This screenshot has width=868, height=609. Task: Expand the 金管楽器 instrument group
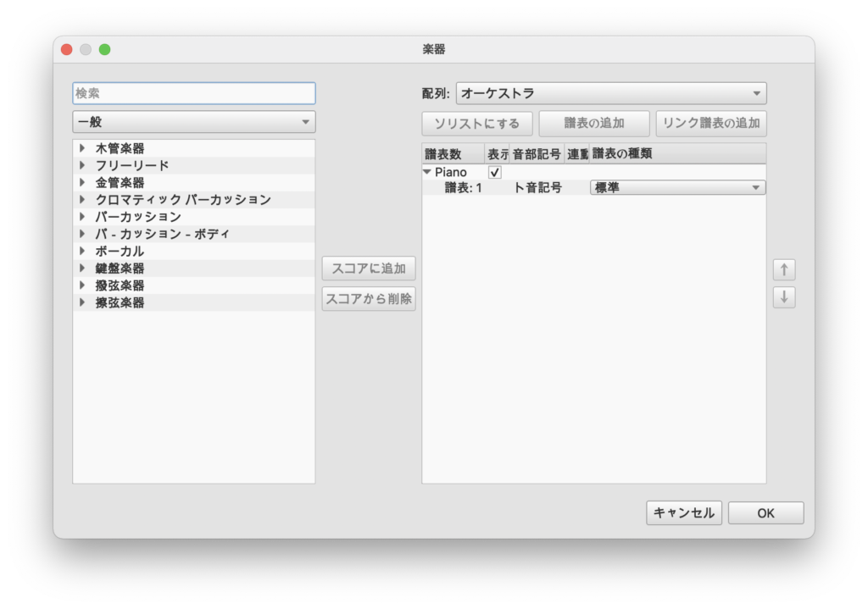[x=82, y=183]
